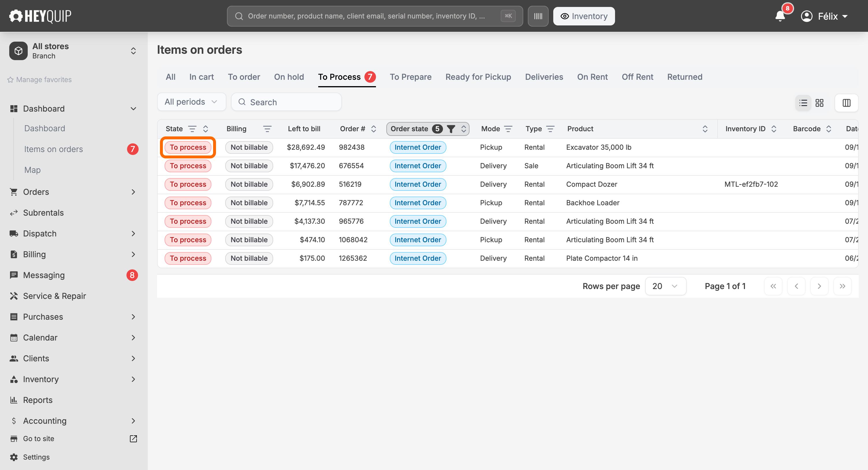The width and height of the screenshot is (868, 470).
Task: Go to last page
Action: point(842,286)
